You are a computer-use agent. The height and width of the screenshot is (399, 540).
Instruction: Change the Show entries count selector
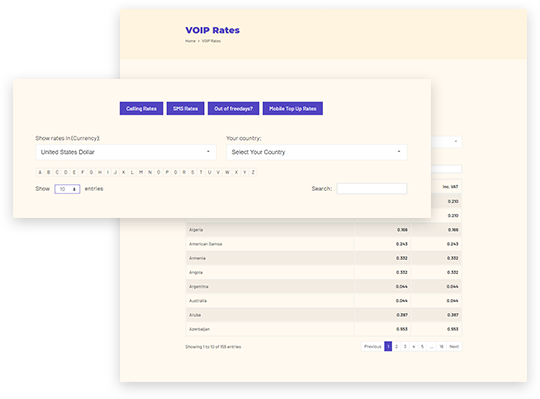(67, 189)
